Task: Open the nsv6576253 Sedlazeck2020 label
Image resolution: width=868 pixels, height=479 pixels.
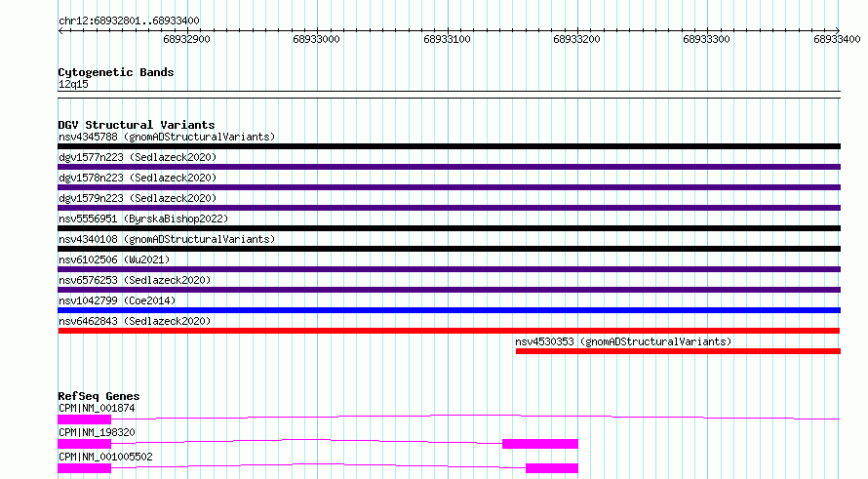Action: (135, 280)
